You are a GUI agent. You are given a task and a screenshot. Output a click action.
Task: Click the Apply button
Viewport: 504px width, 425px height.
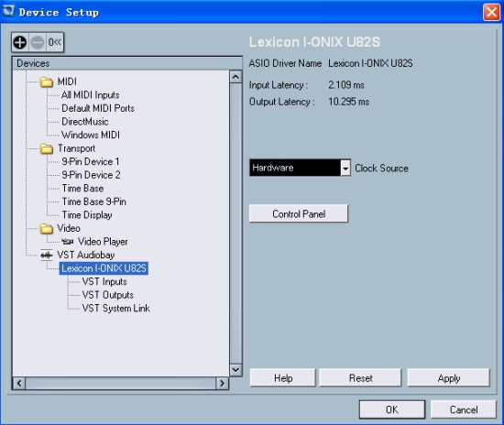pyautogui.click(x=449, y=378)
